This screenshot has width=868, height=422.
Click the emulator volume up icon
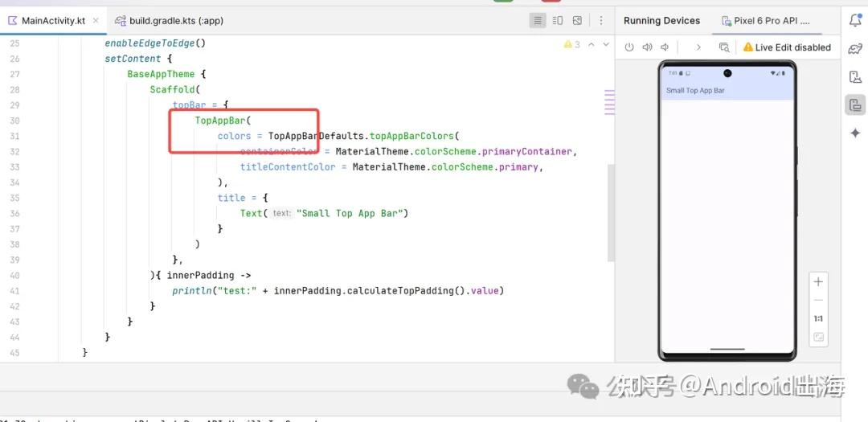tap(647, 47)
